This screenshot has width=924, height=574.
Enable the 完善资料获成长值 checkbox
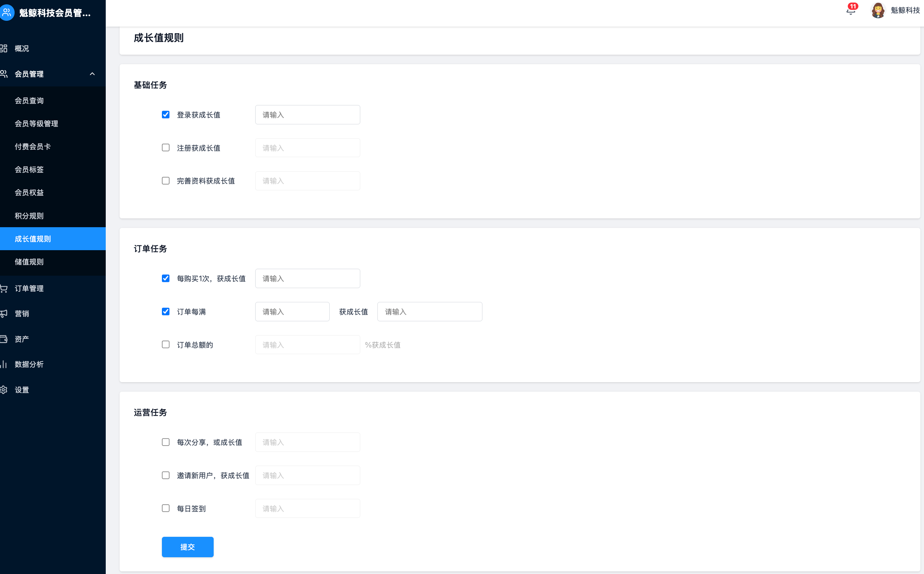(166, 181)
